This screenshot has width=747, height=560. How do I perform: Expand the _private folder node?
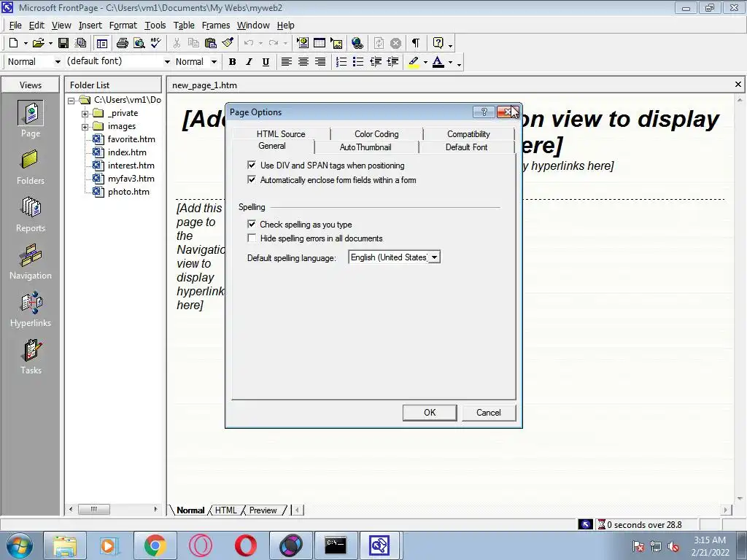point(85,113)
